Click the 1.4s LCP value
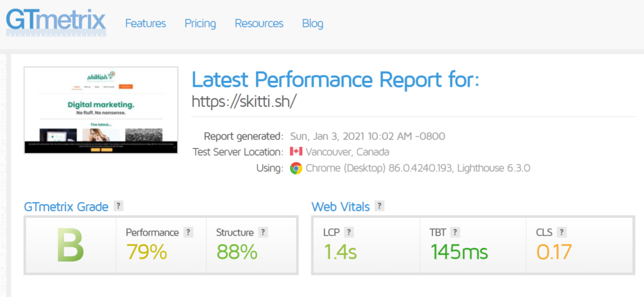The image size is (644, 297). pos(340,252)
